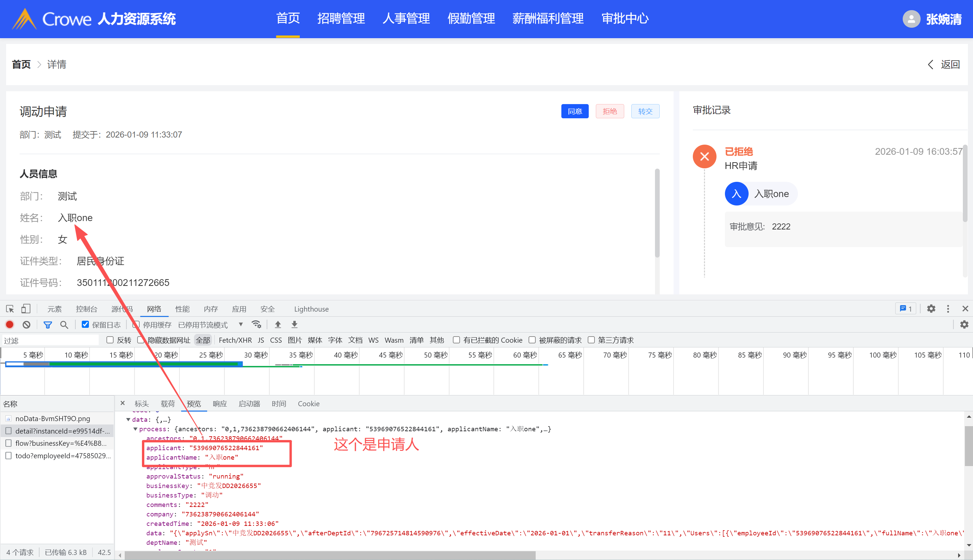Click the network filter funnel icon

point(48,325)
